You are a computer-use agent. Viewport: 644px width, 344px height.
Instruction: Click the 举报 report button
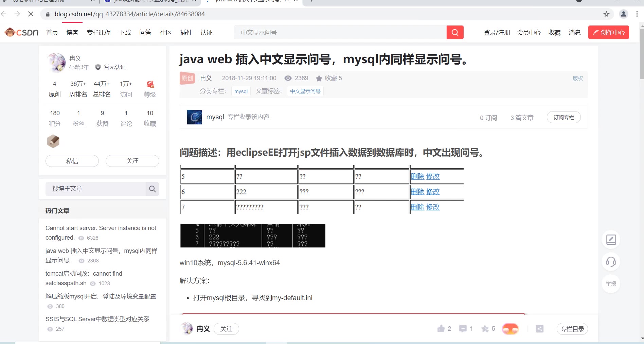pos(611,283)
